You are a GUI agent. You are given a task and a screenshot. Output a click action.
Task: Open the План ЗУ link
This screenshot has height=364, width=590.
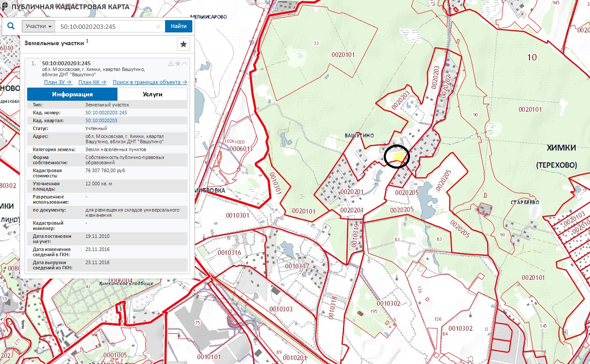coord(58,82)
